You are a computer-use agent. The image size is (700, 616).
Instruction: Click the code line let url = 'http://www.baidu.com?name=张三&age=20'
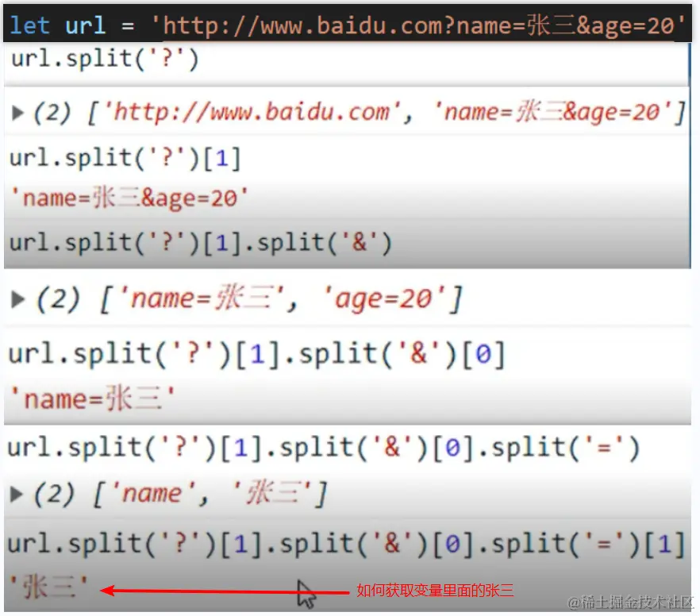coord(347,25)
